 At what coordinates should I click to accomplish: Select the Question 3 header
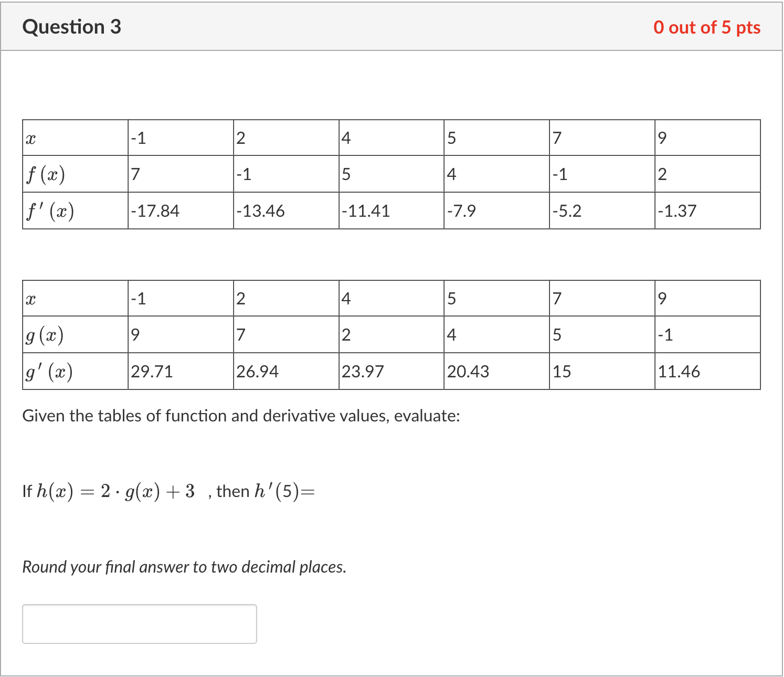[x=72, y=27]
